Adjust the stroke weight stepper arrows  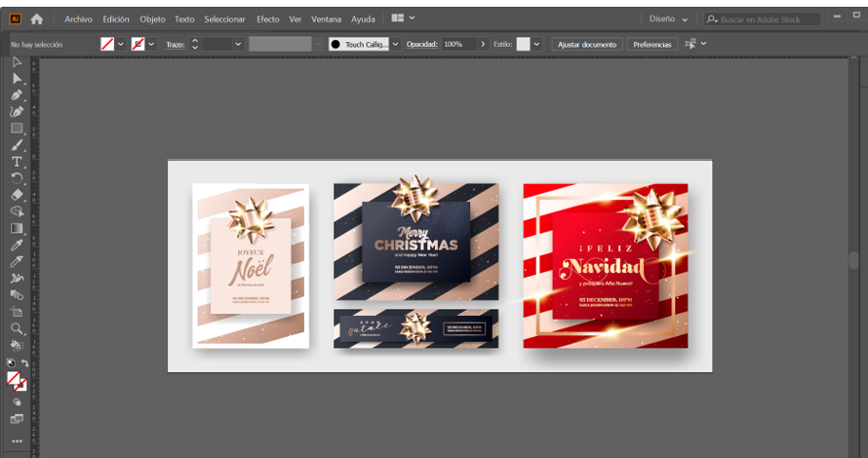point(194,44)
